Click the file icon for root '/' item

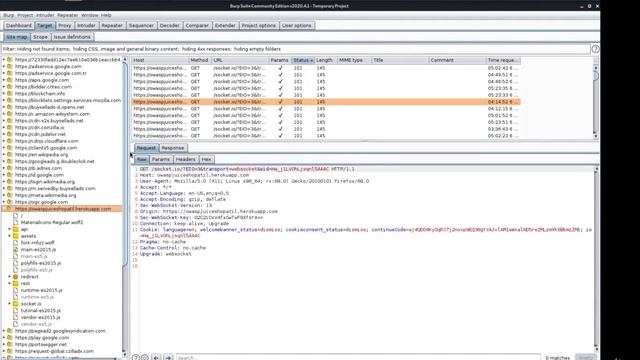pyautogui.click(x=16, y=216)
